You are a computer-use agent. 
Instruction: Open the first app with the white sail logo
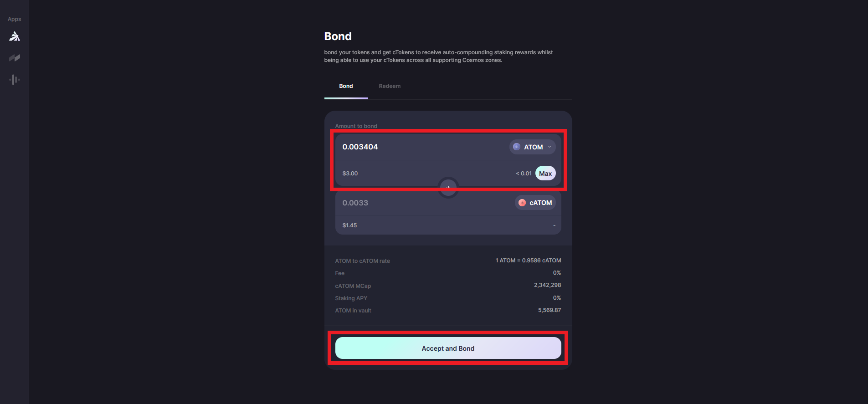pos(15,36)
